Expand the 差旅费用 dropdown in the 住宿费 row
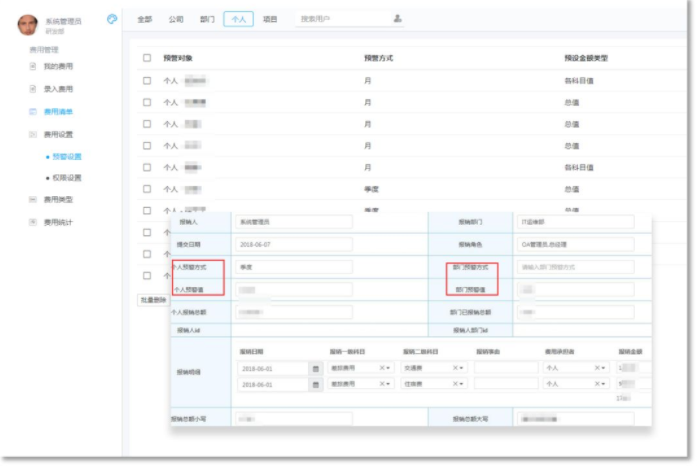 388,384
